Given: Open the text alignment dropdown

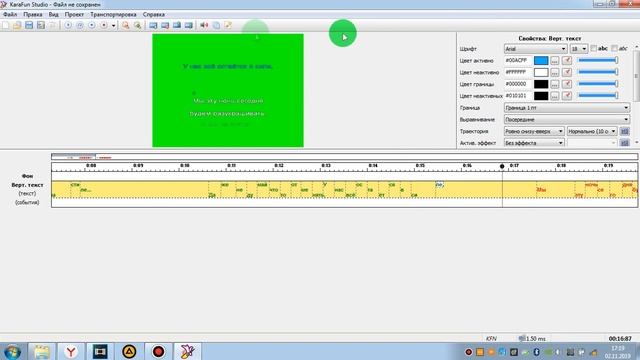Looking at the screenshot, I should pyautogui.click(x=567, y=120).
